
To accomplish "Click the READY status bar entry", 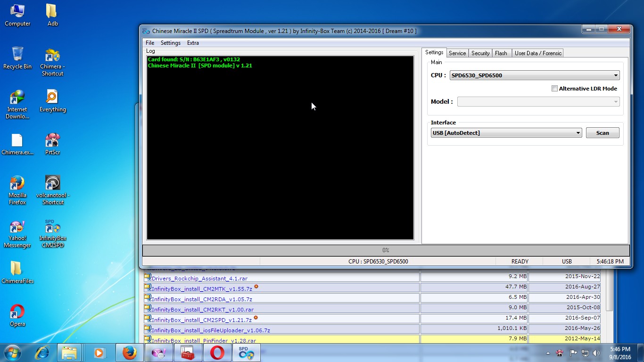I will (520, 262).
